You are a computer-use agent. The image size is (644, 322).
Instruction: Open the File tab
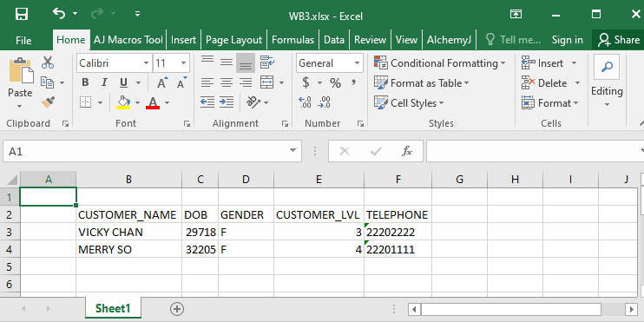(23, 40)
